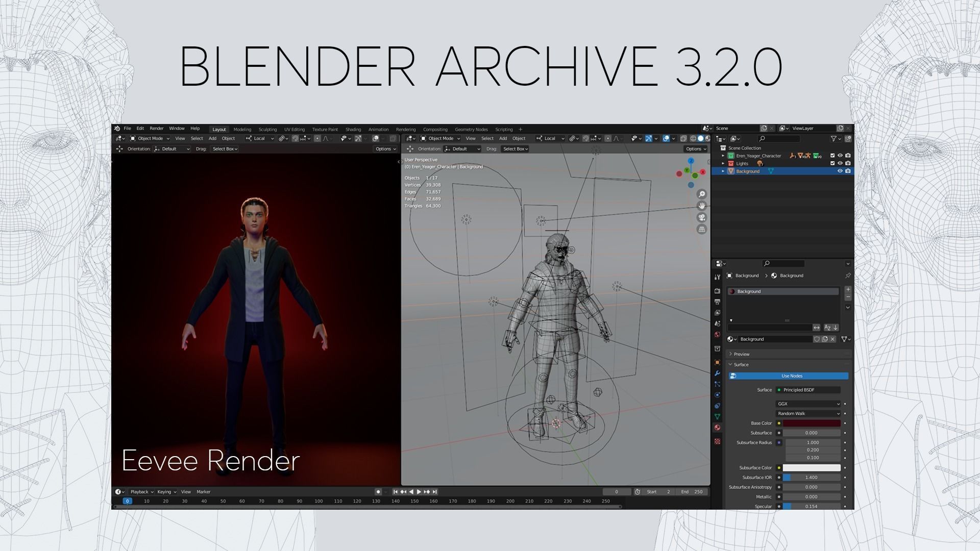Image resolution: width=980 pixels, height=551 pixels.
Task: Open the Tool properties tab icon
Action: (x=717, y=277)
